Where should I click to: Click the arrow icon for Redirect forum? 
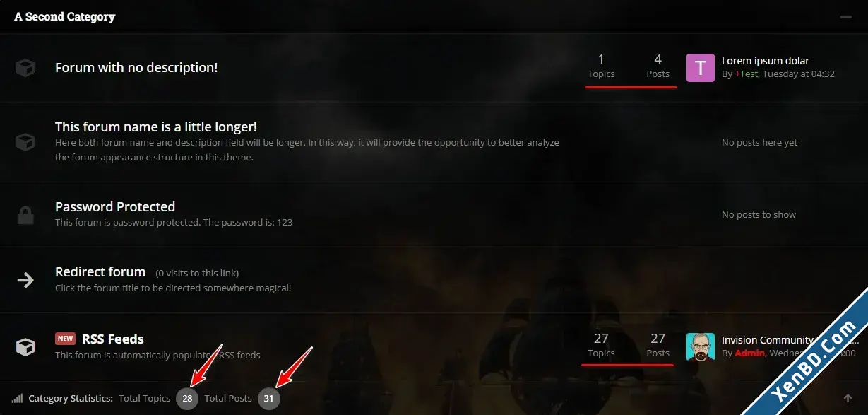click(x=25, y=280)
